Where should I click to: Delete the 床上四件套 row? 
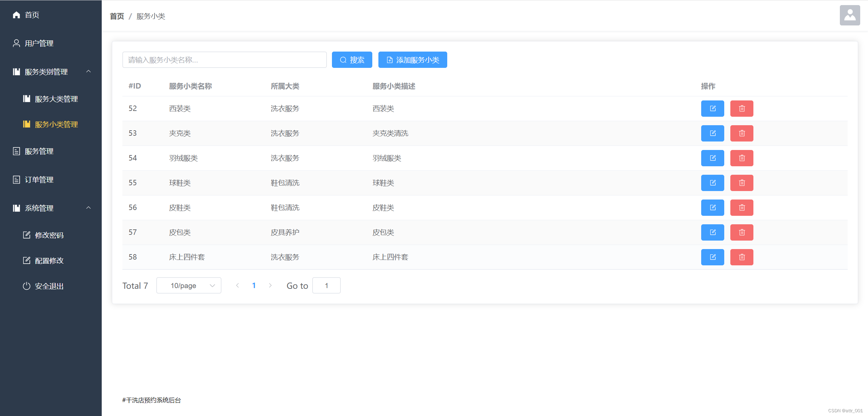(742, 257)
